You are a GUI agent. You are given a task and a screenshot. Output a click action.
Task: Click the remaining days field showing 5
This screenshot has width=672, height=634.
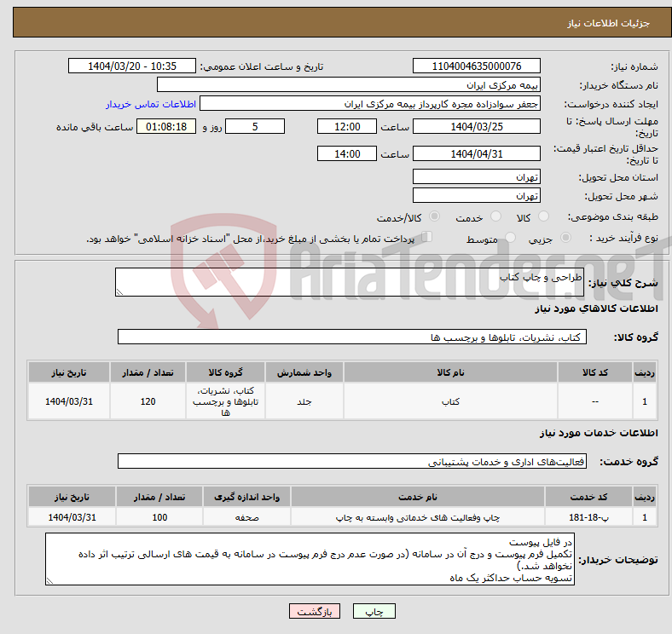pos(255,126)
